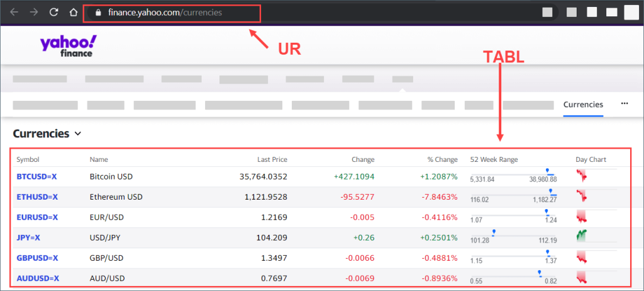This screenshot has width=644, height=291.
Task: Open the Bitcoin USD day chart thumbnail
Action: [582, 176]
